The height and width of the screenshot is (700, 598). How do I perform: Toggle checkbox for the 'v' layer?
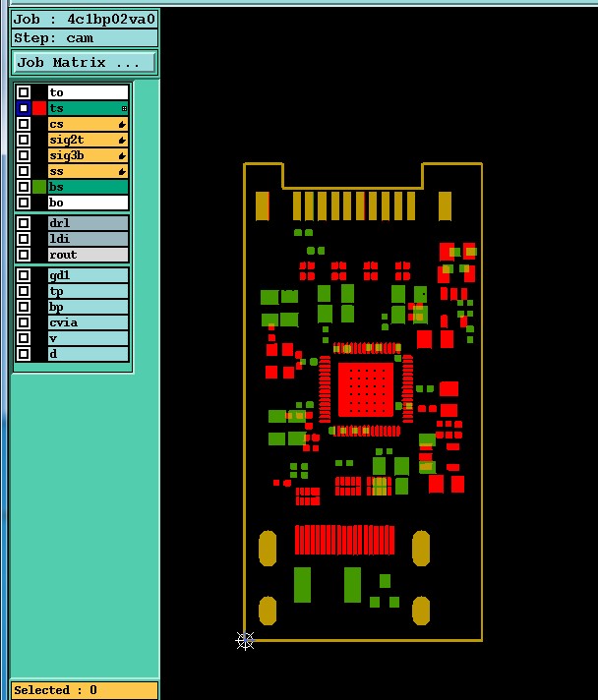[x=24, y=338]
